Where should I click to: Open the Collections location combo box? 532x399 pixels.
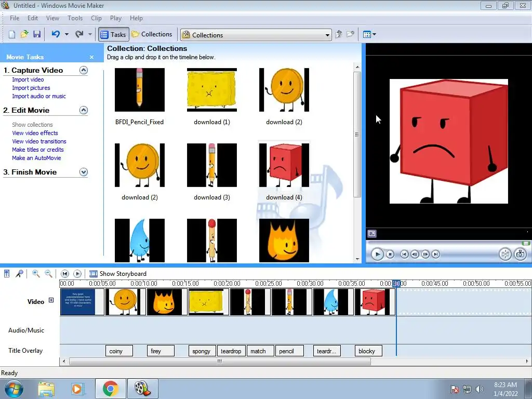[x=256, y=35]
